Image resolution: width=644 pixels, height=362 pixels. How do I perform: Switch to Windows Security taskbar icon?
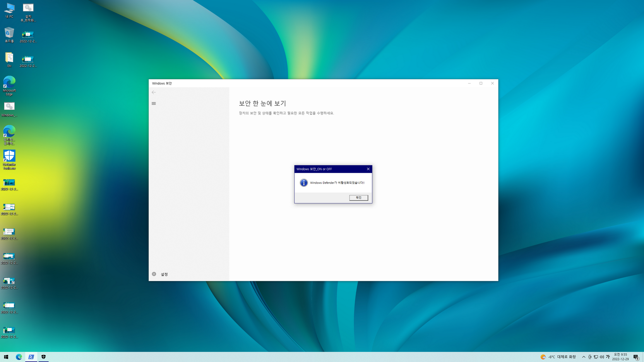[43, 357]
